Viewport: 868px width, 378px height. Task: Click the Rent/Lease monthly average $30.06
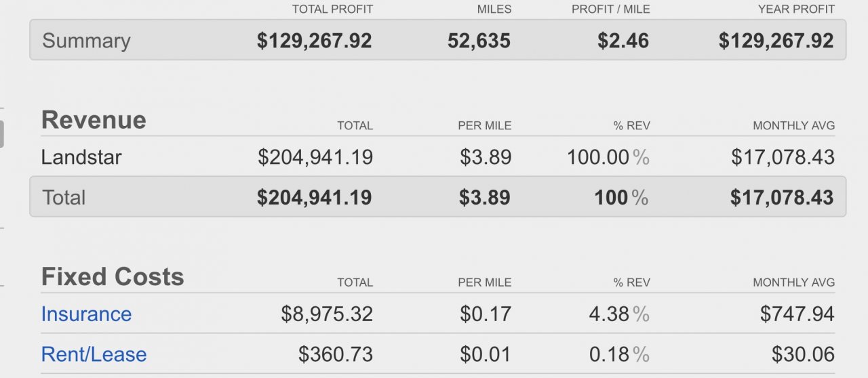[x=803, y=354]
